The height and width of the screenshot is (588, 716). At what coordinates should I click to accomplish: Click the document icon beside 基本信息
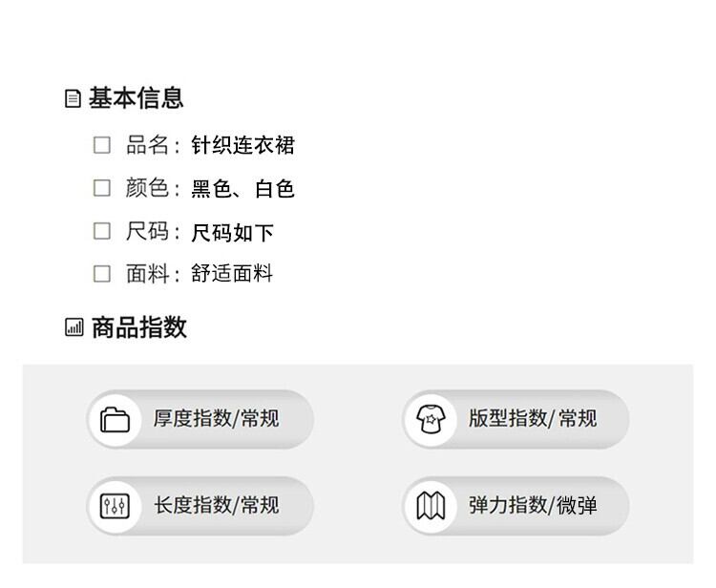73,98
